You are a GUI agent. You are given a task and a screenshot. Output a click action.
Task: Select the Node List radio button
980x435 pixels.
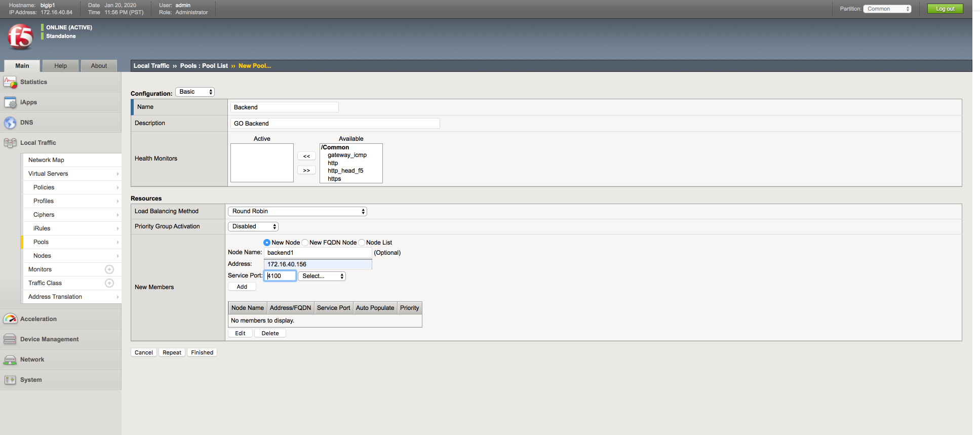tap(362, 243)
